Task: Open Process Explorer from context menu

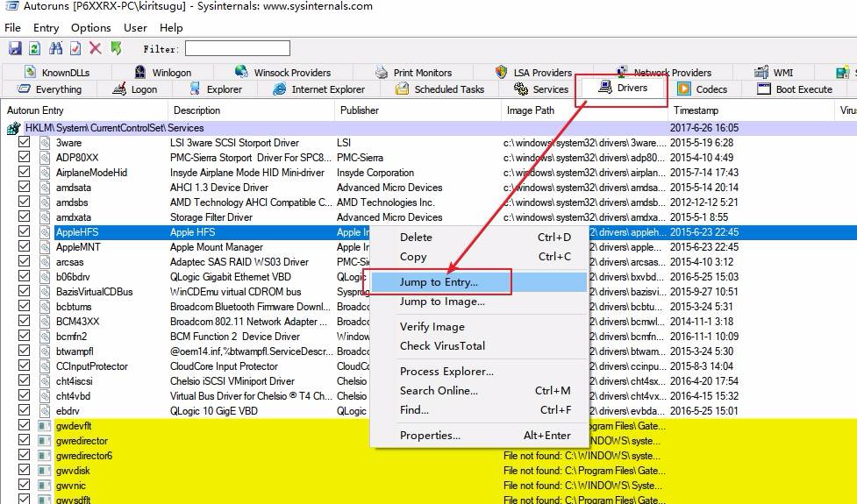Action: point(479,372)
